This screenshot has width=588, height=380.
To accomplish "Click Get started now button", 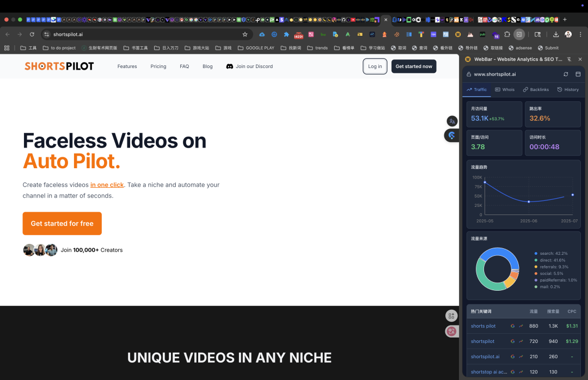I will pyautogui.click(x=414, y=66).
